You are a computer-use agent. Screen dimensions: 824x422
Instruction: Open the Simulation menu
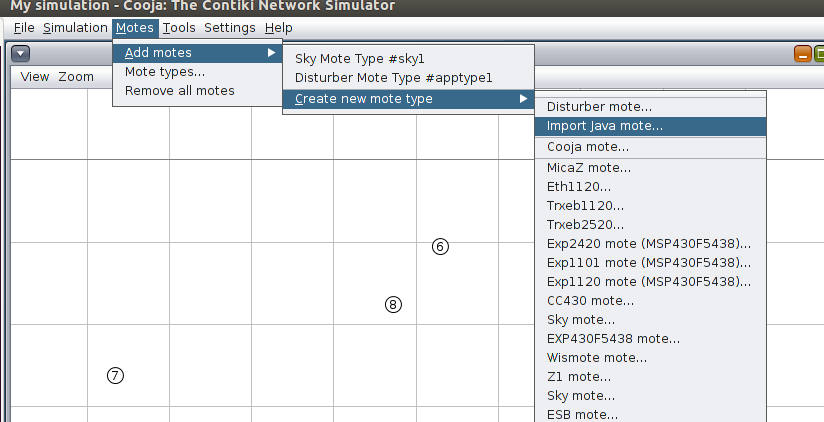coord(75,28)
